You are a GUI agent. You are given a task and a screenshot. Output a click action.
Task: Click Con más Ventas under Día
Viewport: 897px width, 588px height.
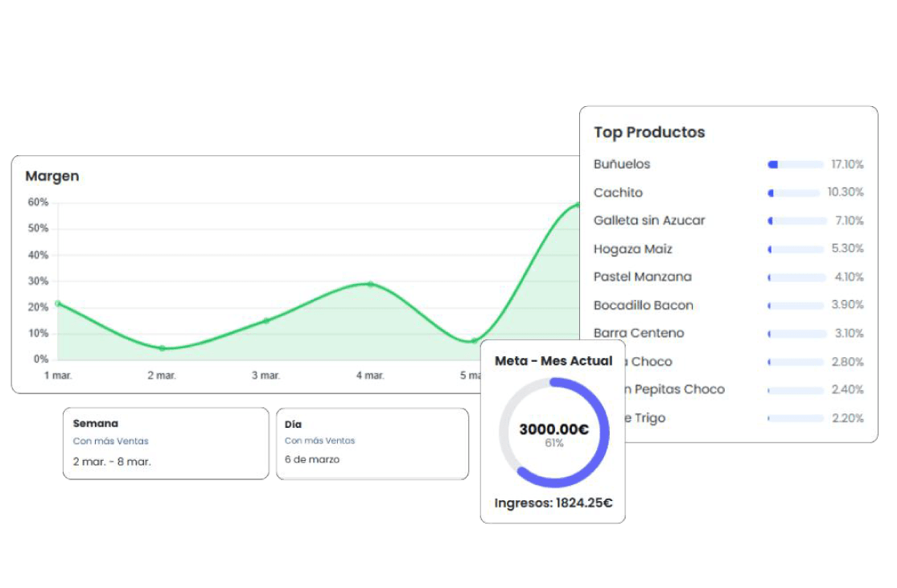pos(319,441)
